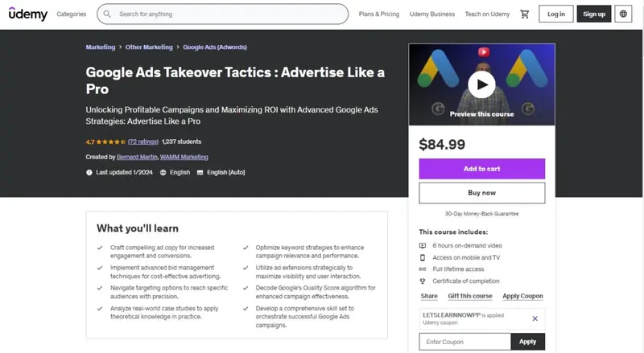
Task: Click the English [Auto] captions text
Action: [226, 172]
